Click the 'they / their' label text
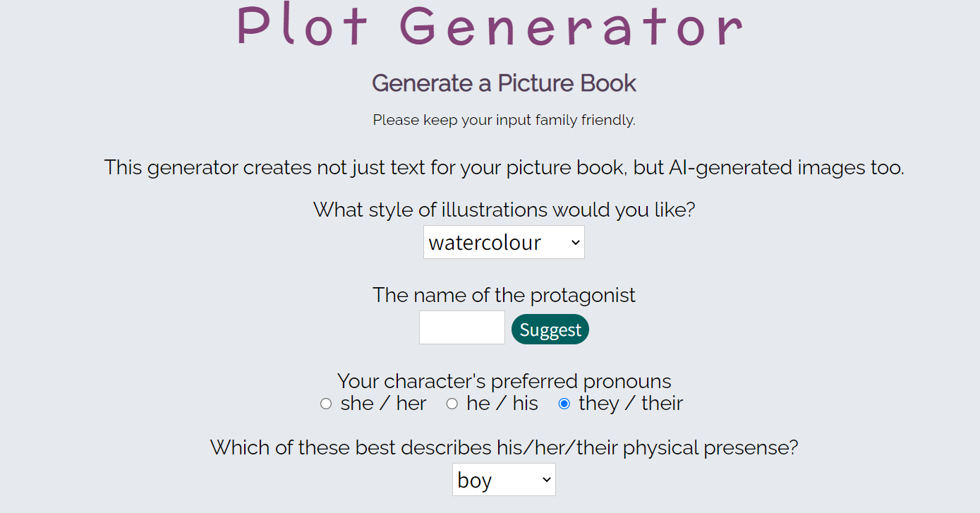980x513 pixels. [630, 404]
